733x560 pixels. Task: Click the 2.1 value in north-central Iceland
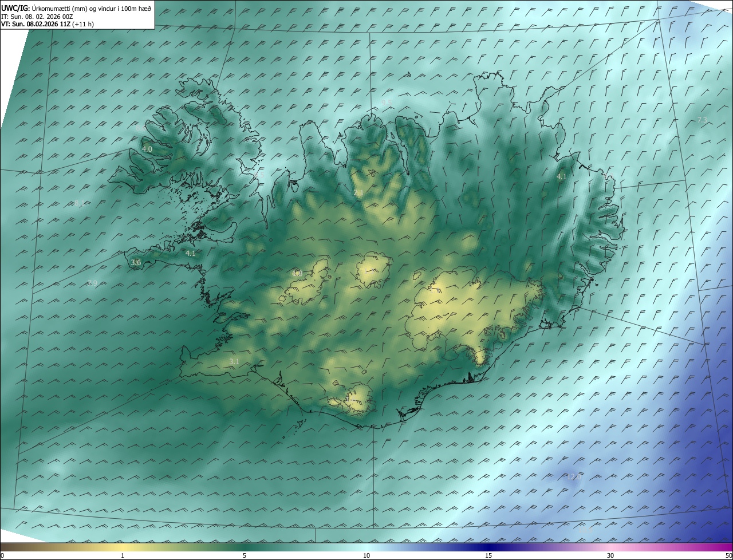(358, 194)
